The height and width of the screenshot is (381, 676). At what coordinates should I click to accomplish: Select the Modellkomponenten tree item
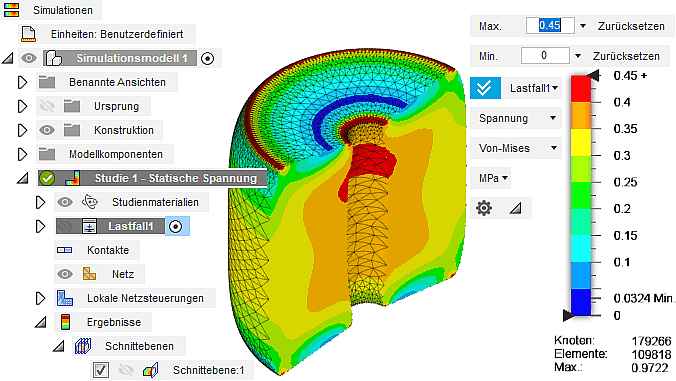tap(116, 154)
